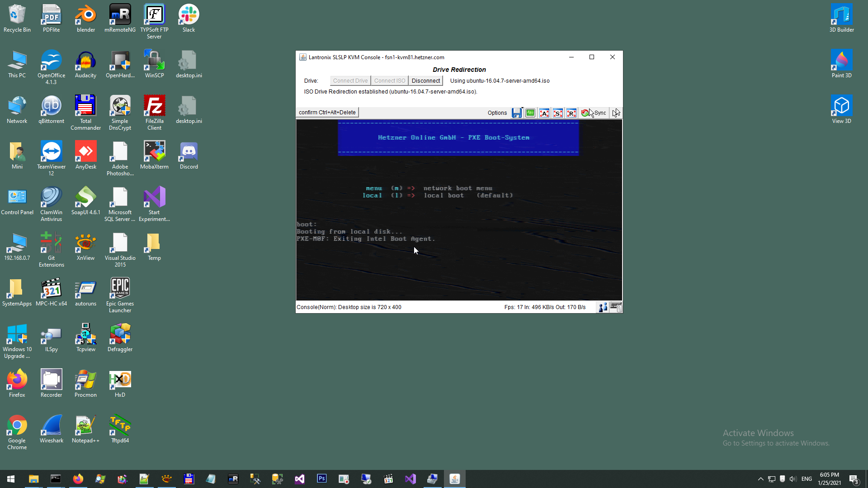Toggle the keyboard and mouse status icon
Viewport: 868px width, 488px height.
(x=616, y=307)
